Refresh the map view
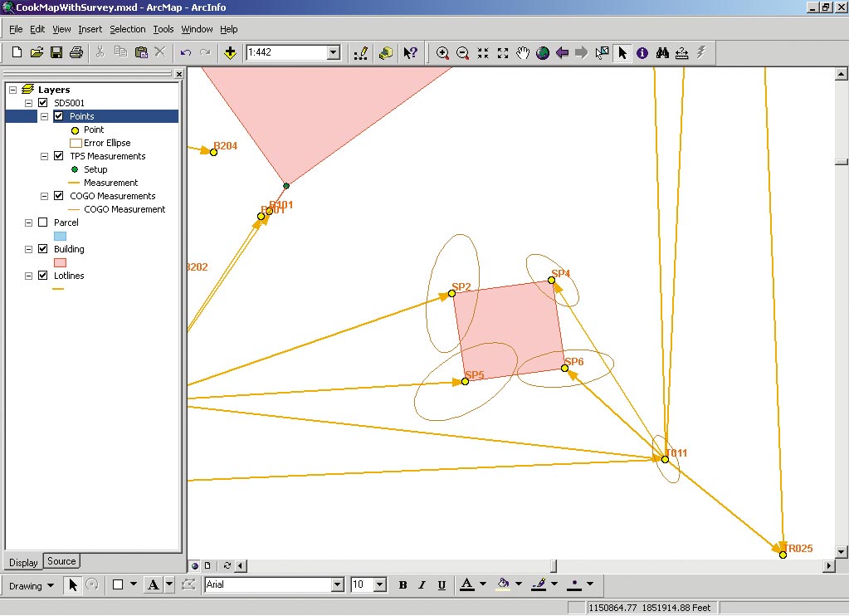The width and height of the screenshot is (849, 616). tap(227, 565)
